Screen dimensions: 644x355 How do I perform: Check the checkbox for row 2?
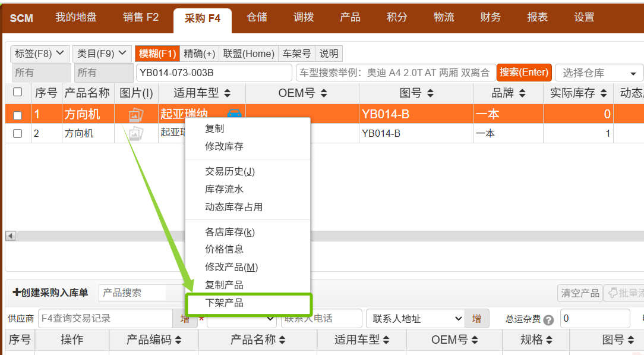(17, 134)
